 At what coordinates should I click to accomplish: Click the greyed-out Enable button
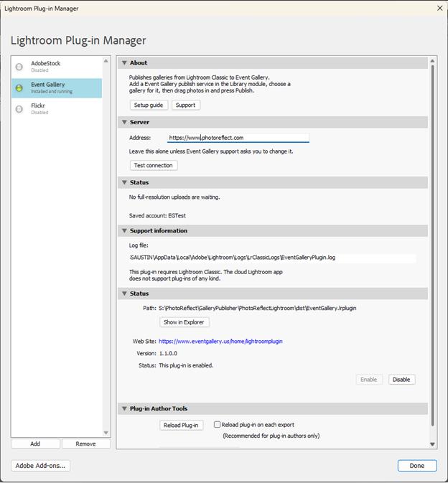tap(369, 380)
